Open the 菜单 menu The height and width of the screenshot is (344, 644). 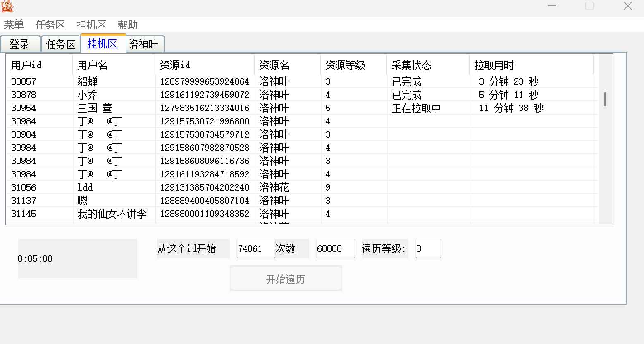pos(14,25)
